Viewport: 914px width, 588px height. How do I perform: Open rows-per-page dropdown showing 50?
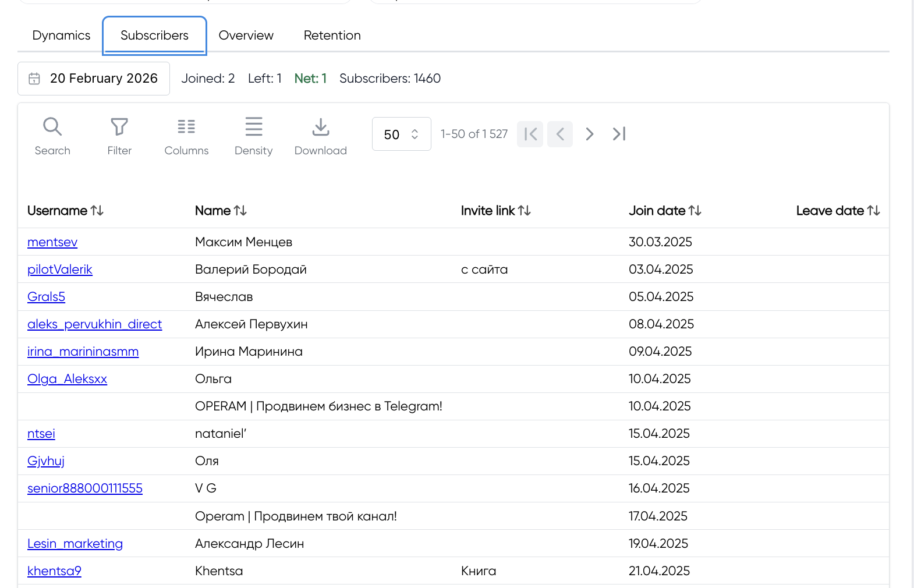[402, 134]
